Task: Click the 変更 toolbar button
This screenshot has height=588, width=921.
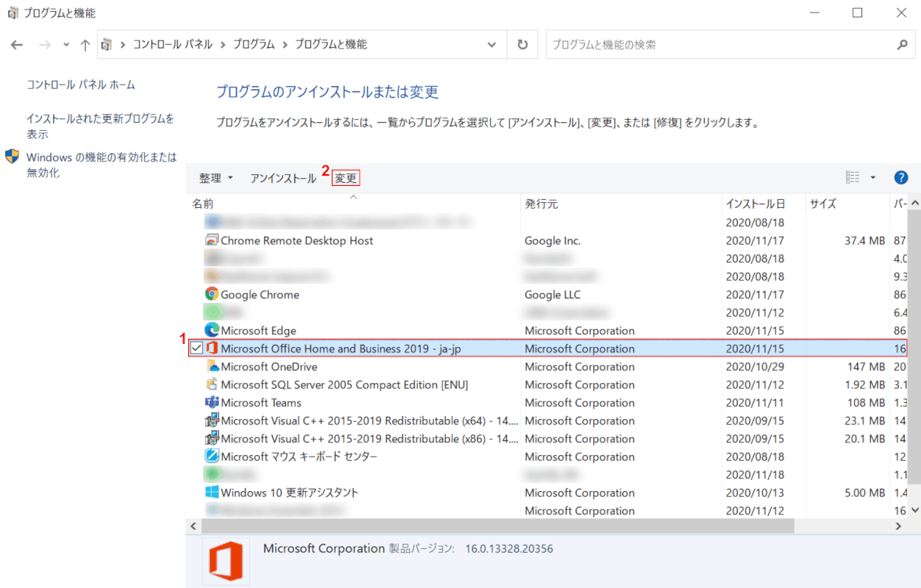Action: 346,178
